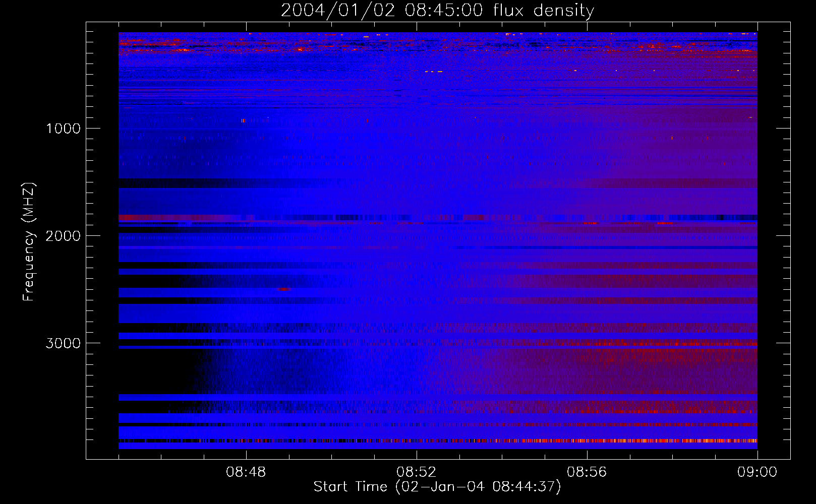Click the 08:52 time tick label
The height and width of the screenshot is (504, 816).
(x=417, y=472)
